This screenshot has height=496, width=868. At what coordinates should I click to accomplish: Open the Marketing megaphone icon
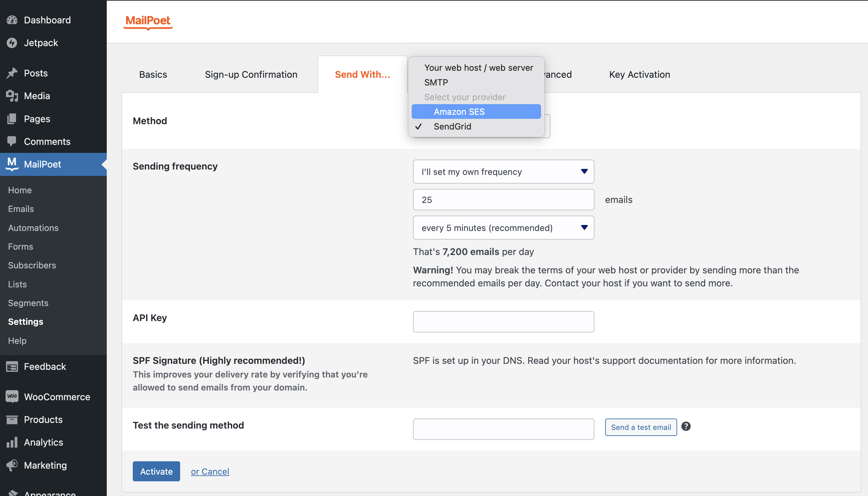click(x=12, y=465)
